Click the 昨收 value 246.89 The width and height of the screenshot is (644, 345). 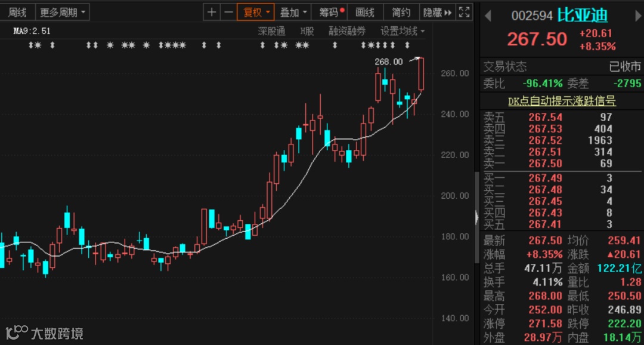(x=624, y=310)
